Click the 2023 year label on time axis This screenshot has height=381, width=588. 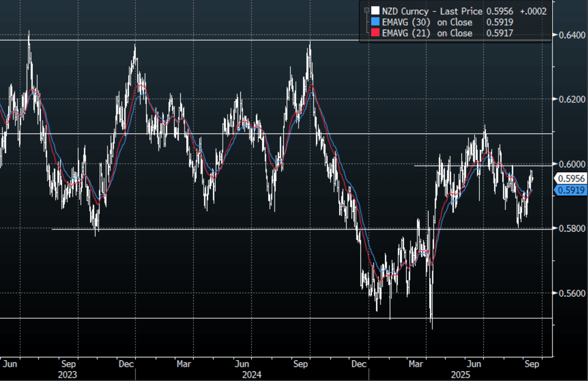(67, 374)
